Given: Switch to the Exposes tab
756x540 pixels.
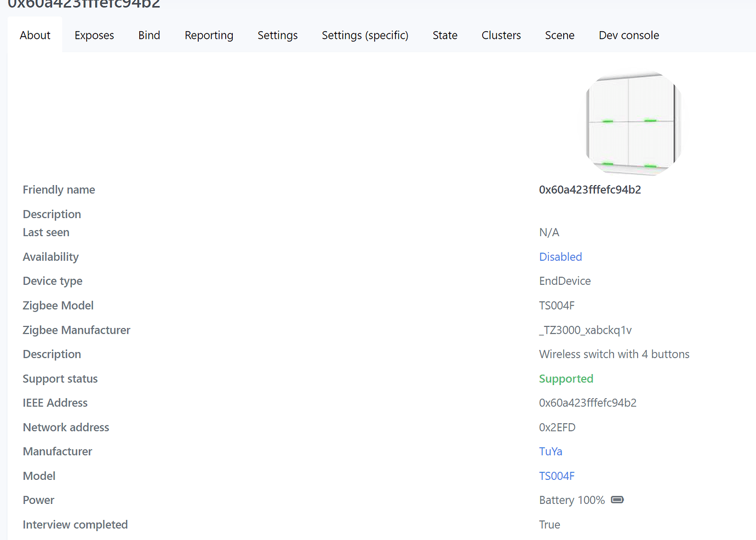Looking at the screenshot, I should (94, 35).
